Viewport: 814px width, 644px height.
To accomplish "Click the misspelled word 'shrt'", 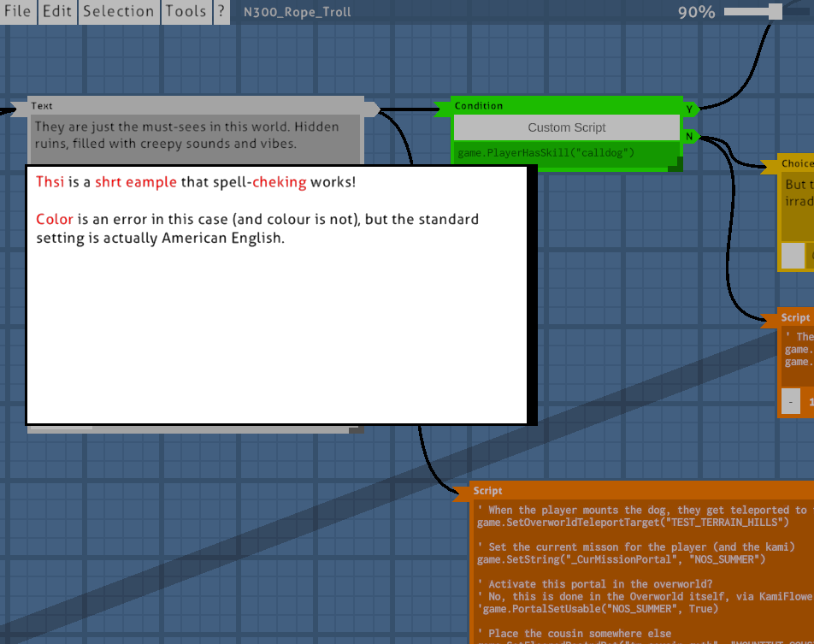I will pyautogui.click(x=108, y=182).
